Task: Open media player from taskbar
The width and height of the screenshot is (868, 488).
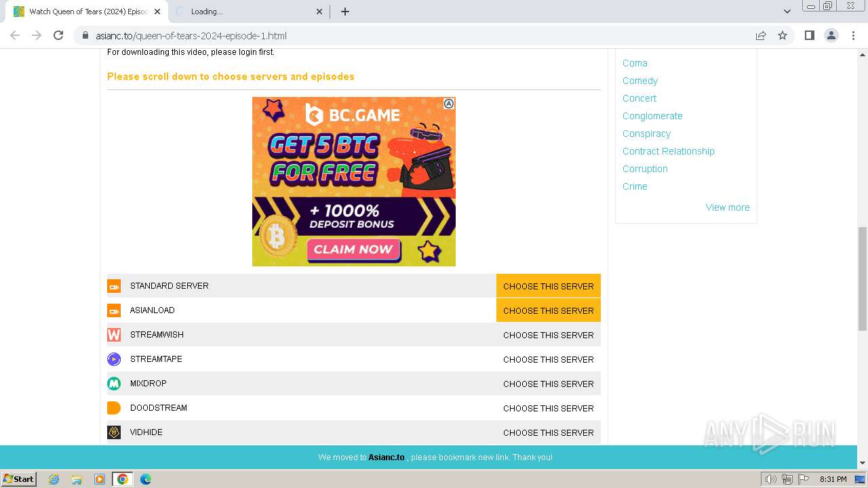Action: point(100,479)
